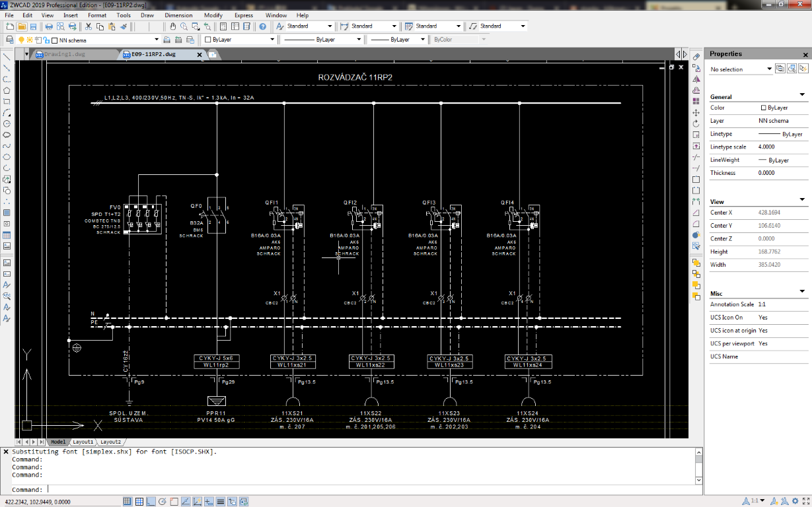Image resolution: width=812 pixels, height=507 pixels.
Task: Open the File menu
Action: (x=9, y=15)
